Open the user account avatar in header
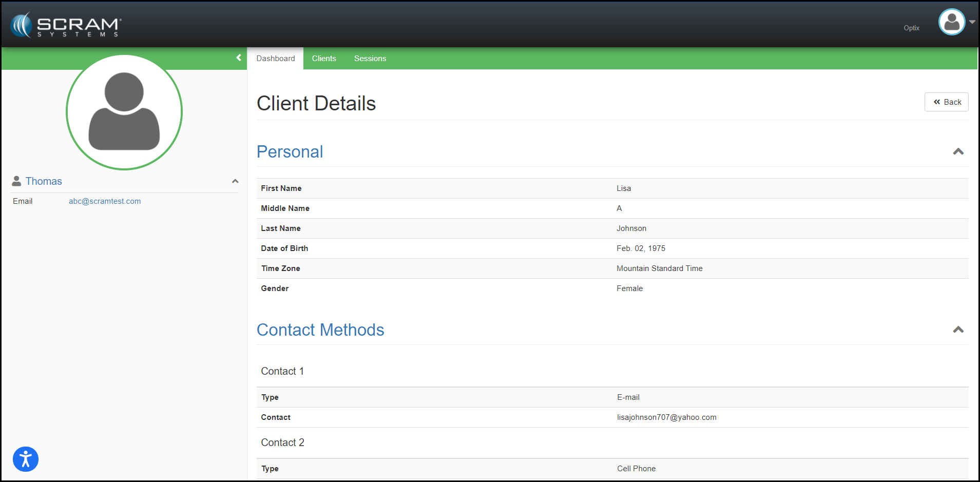This screenshot has height=482, width=980. (x=951, y=22)
